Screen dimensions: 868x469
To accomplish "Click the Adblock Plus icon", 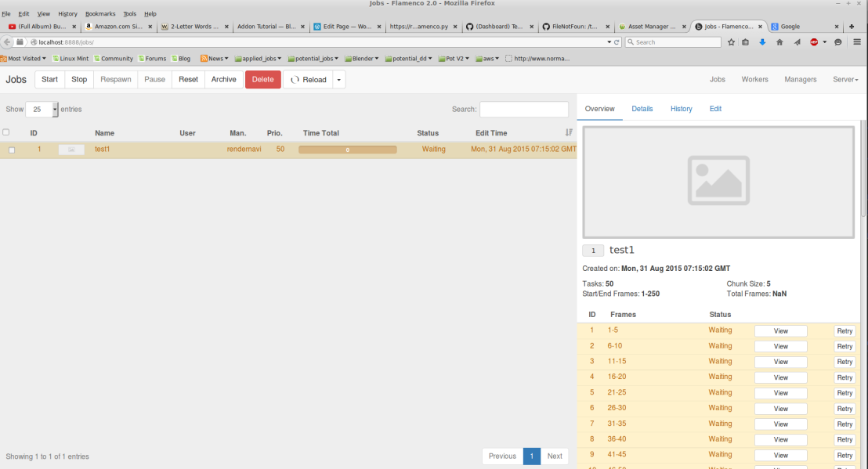I will (x=814, y=42).
